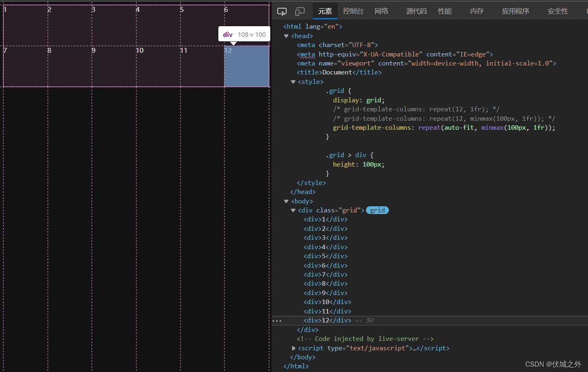
Task: Select the meta viewport line
Action: point(426,63)
